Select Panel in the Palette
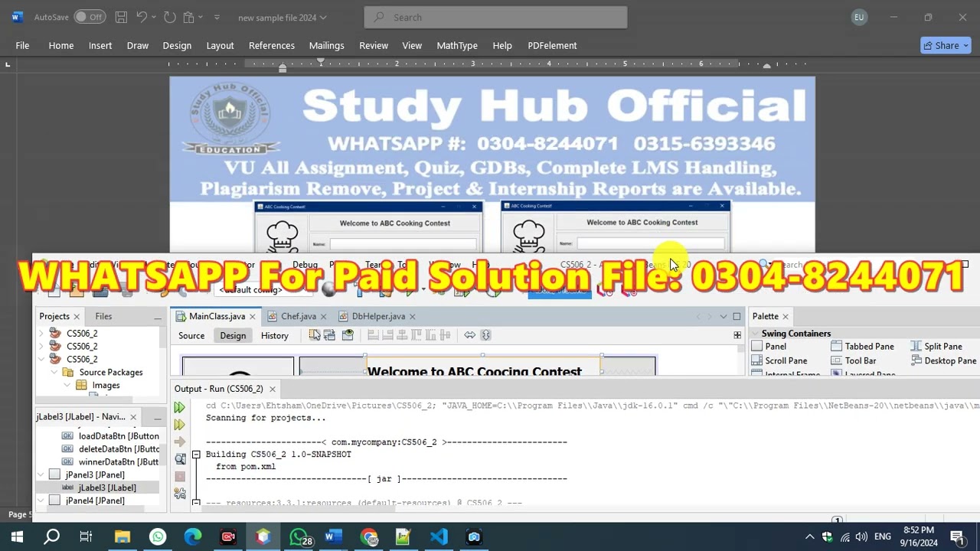The image size is (980, 551). tap(769, 347)
